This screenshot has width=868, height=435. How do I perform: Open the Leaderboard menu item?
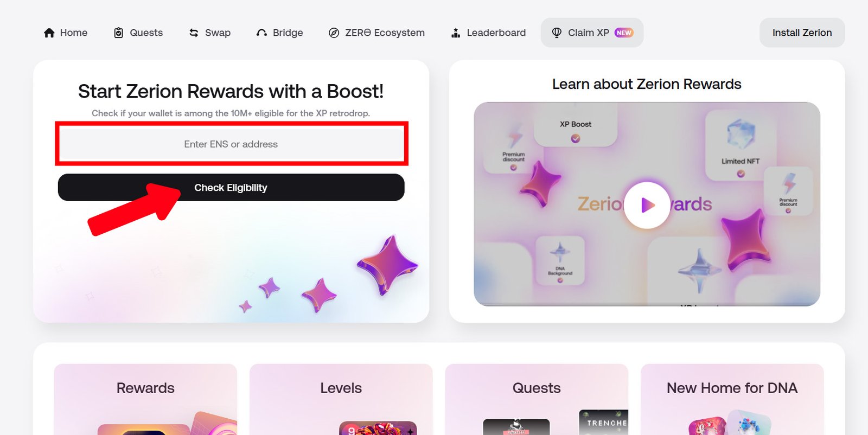[x=489, y=33]
